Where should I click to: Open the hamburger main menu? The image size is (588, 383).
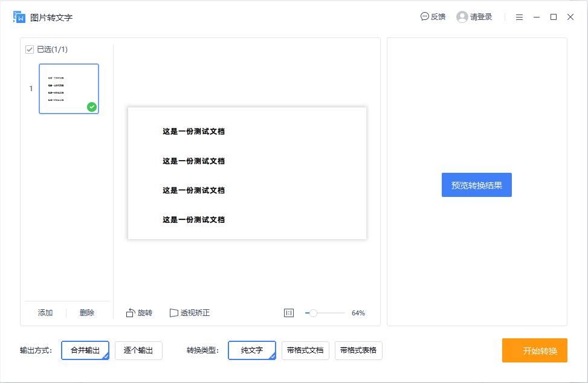pyautogui.click(x=519, y=18)
